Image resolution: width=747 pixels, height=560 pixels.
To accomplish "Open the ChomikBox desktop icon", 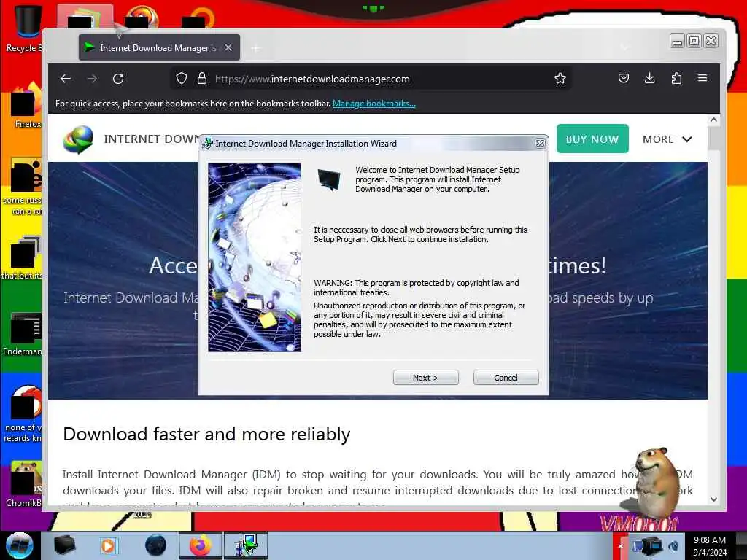I will point(23,484).
